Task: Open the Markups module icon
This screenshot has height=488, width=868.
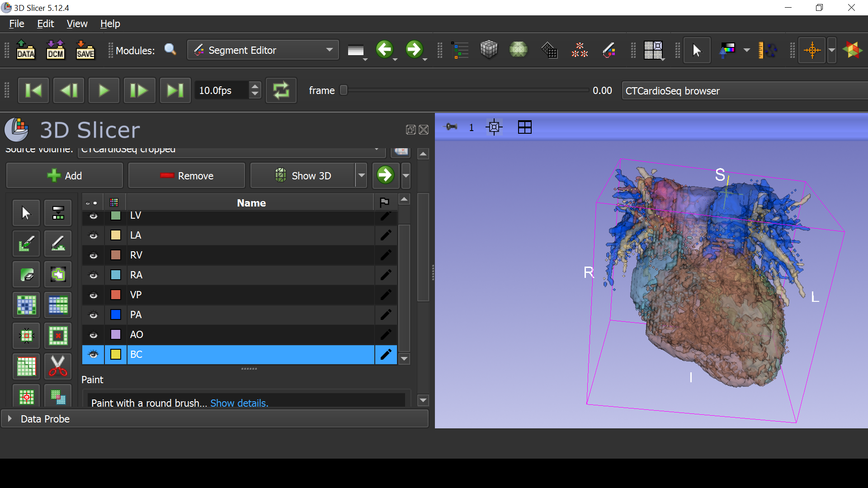Action: [579, 50]
